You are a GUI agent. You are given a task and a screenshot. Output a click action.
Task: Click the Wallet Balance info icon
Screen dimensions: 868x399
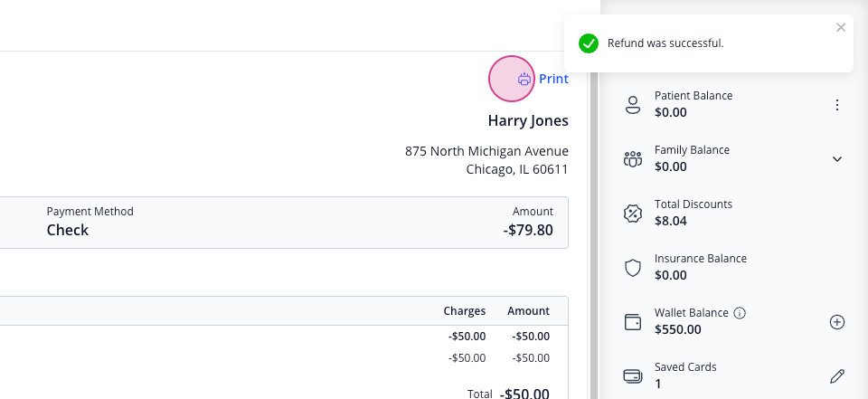(x=739, y=313)
